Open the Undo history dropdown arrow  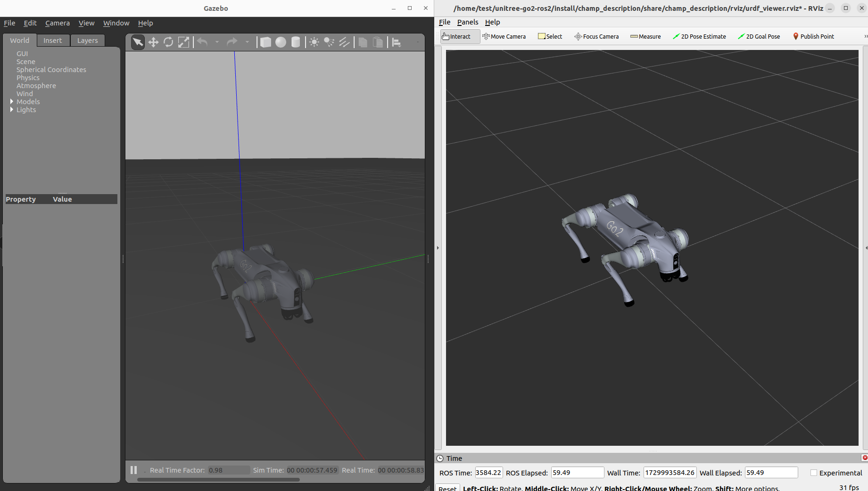(217, 42)
